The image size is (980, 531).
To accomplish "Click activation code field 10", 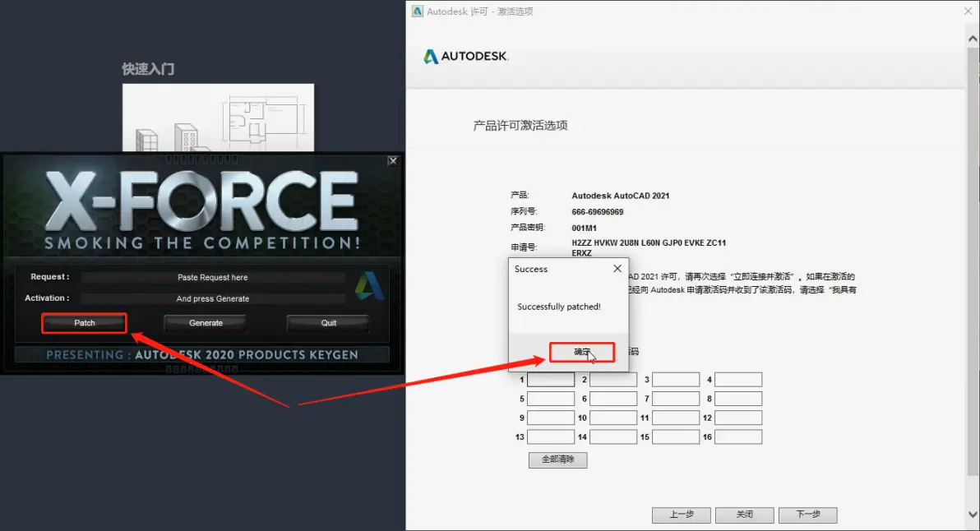I will pyautogui.click(x=613, y=418).
